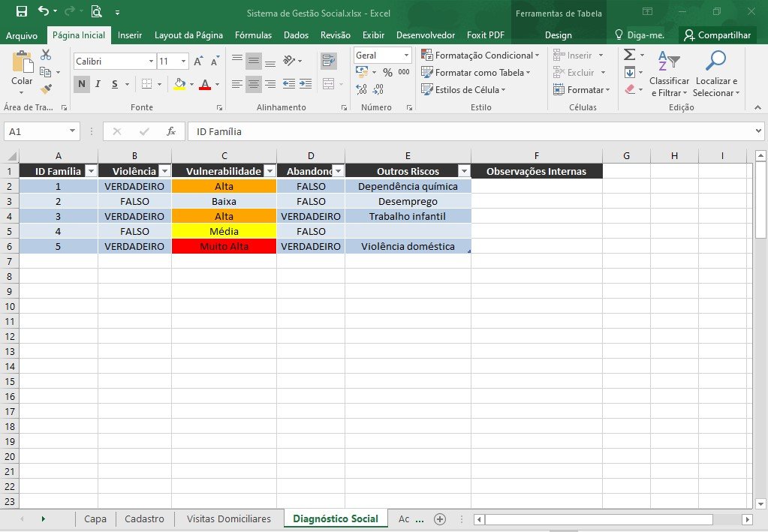Click the AutoSum sigma icon

click(630, 54)
